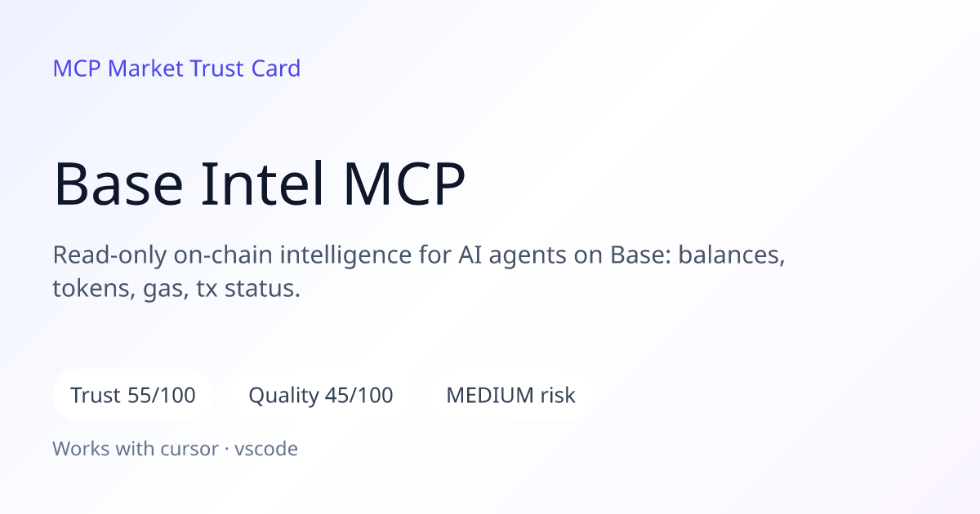980x514 pixels.
Task: Click the Quality 45/100 badge
Action: pyautogui.click(x=321, y=396)
